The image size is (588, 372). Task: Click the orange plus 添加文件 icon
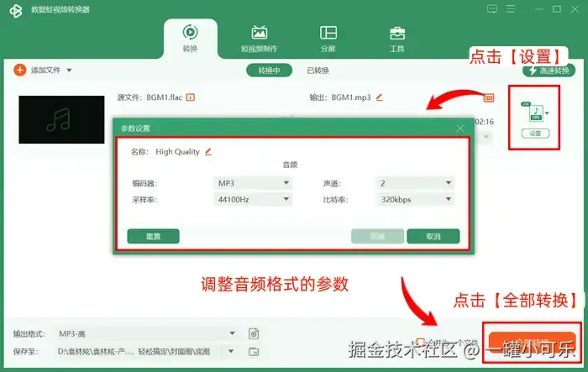click(20, 70)
